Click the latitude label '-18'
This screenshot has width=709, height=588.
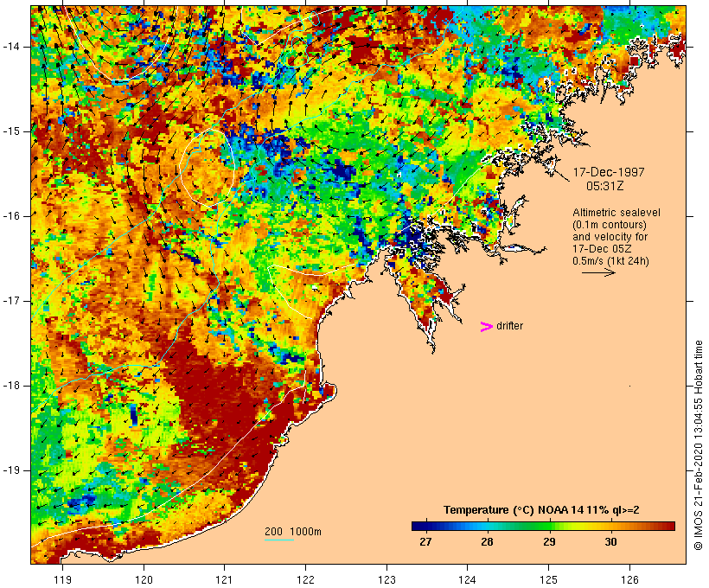click(x=10, y=386)
